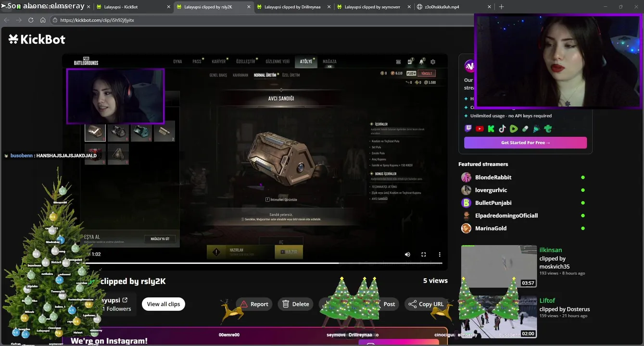The image size is (644, 346).
Task: Click BlondeRabbit's avatar
Action: (466, 177)
